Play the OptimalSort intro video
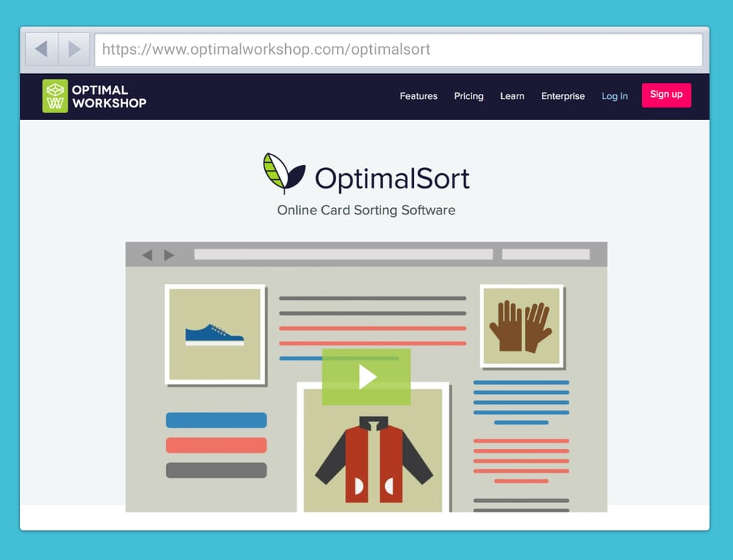Viewport: 733px width, 560px height. pos(366,377)
